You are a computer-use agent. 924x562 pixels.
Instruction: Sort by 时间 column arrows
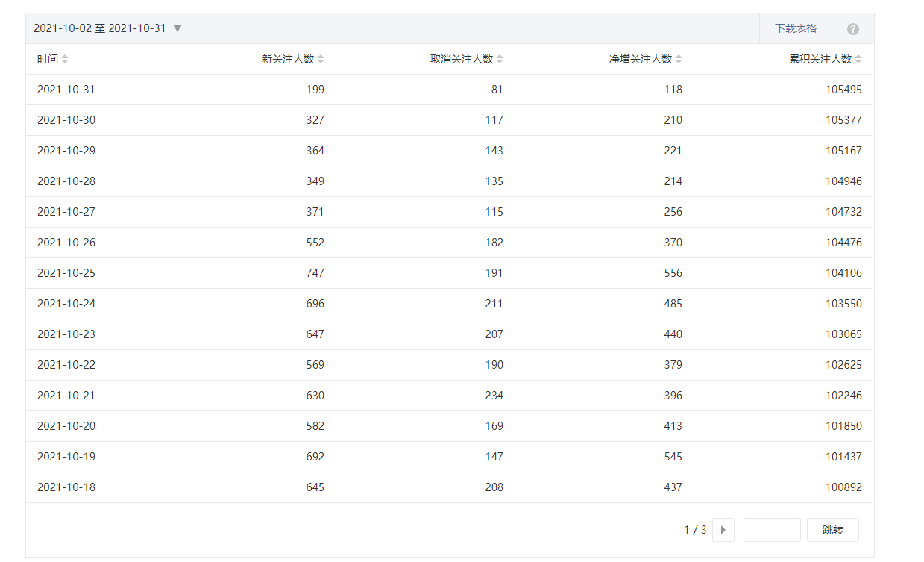(x=65, y=60)
